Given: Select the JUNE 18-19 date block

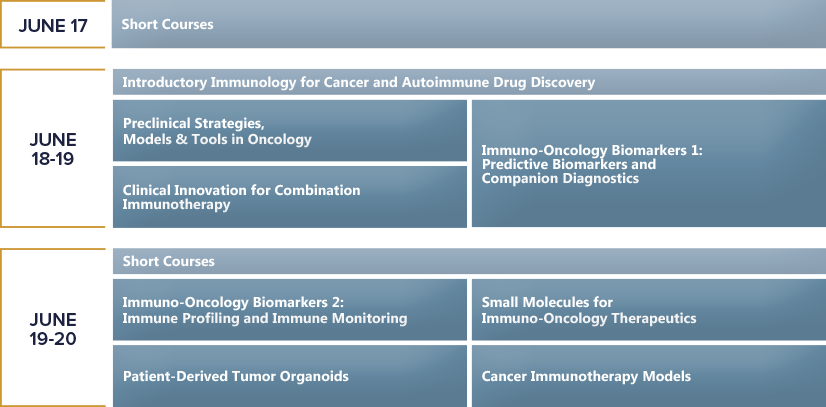Looking at the screenshot, I should click(53, 148).
